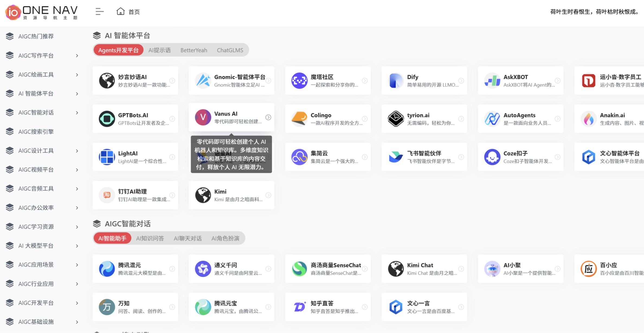Switch to the BetterYeah tab
This screenshot has width=644, height=333.
[194, 50]
